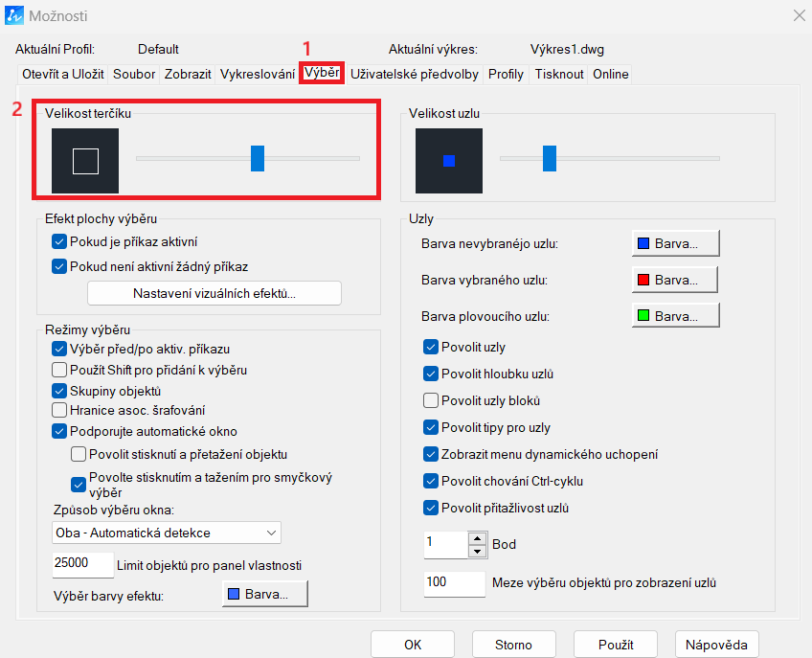Click the pickbox size preview square
Screen dimensions: 812x658
click(x=85, y=162)
